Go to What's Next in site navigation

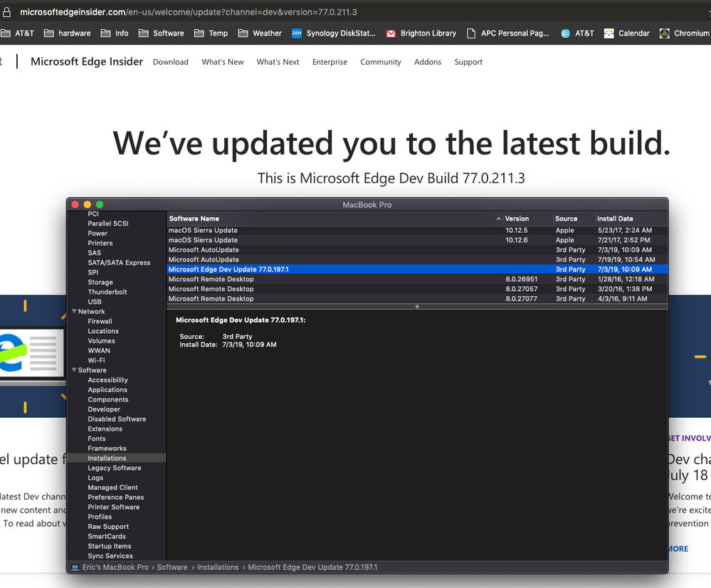pyautogui.click(x=278, y=62)
